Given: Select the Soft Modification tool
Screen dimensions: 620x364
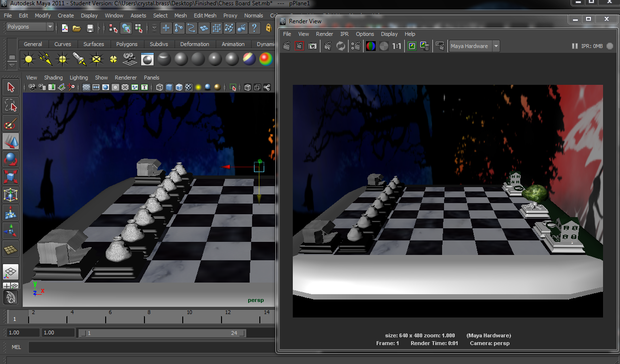Looking at the screenshot, I should pos(11,213).
